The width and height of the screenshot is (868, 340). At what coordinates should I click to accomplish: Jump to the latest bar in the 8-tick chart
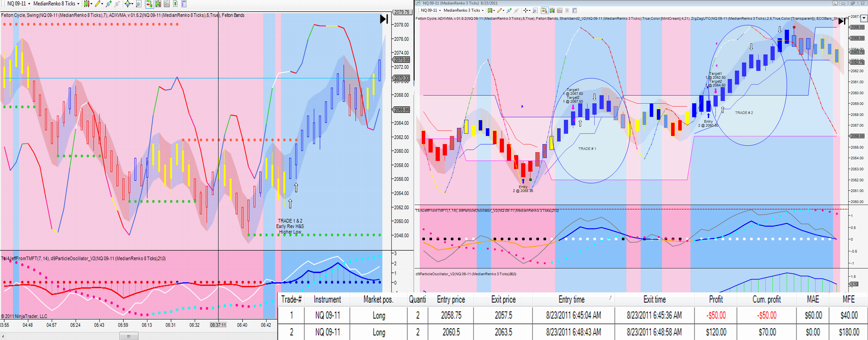(384, 19)
